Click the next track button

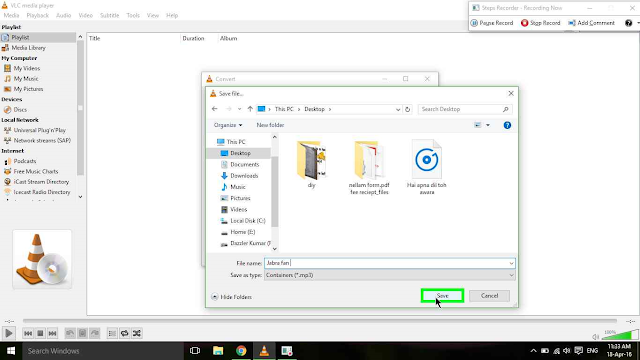coord(52,333)
